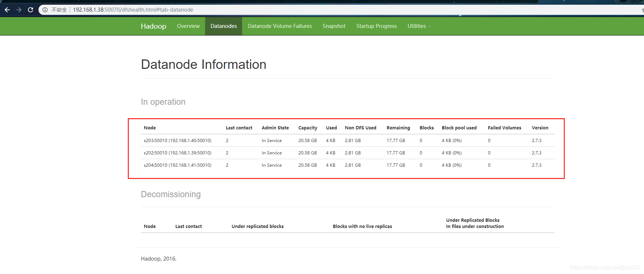
Task: Click the Blocks column header
Action: [427, 128]
